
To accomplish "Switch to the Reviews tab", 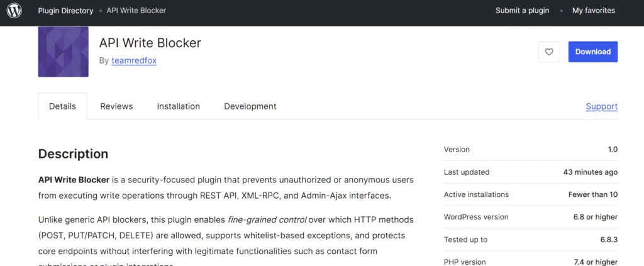I will click(x=116, y=106).
